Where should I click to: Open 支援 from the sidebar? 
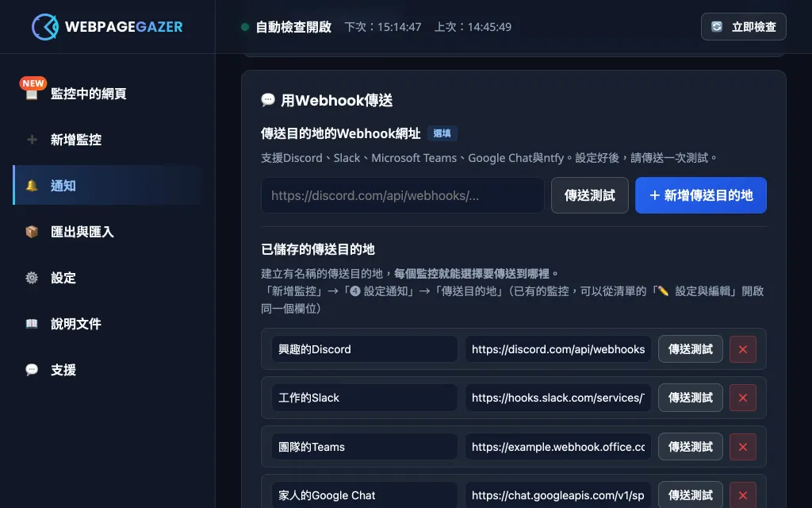point(108,370)
